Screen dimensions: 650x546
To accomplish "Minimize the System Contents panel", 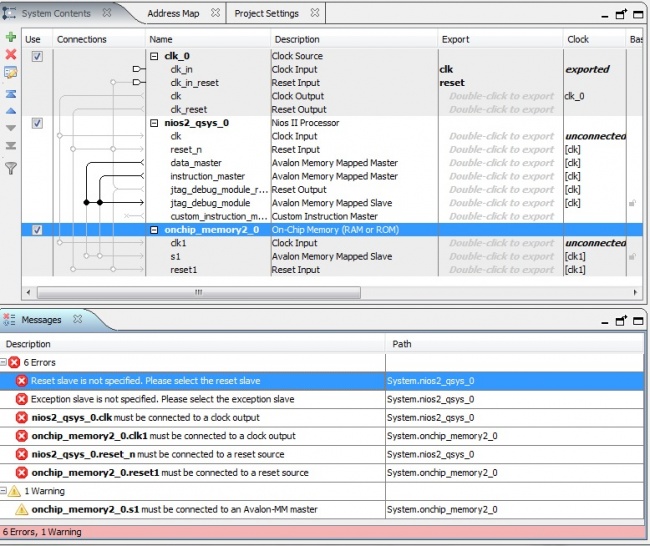I will pyautogui.click(x=605, y=16).
